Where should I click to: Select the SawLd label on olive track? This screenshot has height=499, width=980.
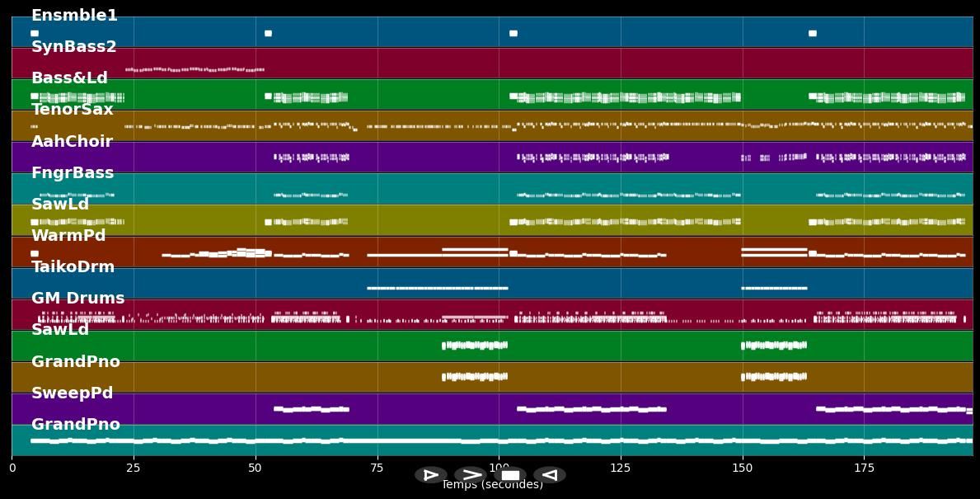coord(59,205)
